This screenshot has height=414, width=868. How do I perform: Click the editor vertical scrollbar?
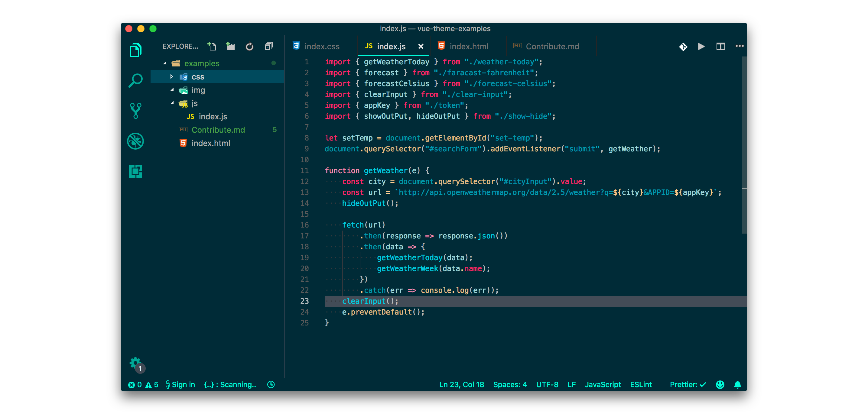(744, 145)
